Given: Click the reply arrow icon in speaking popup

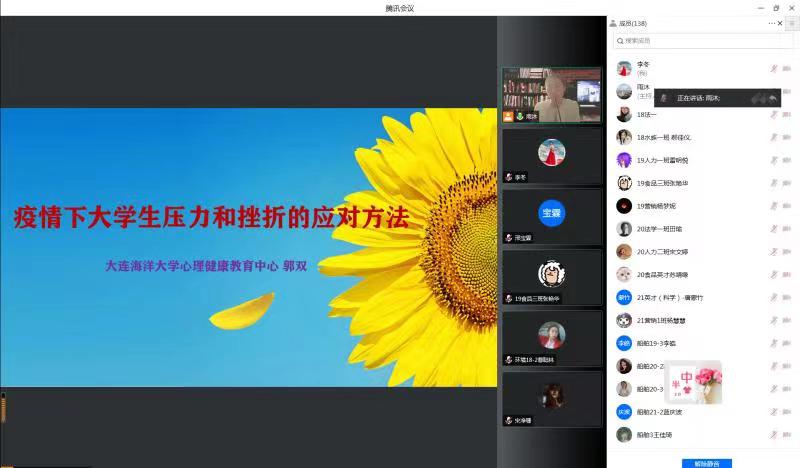Looking at the screenshot, I should [x=772, y=98].
